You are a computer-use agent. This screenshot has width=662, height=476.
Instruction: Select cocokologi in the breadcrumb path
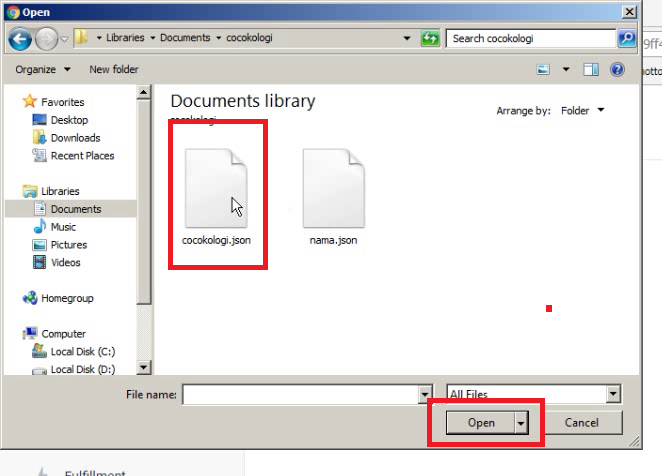249,38
